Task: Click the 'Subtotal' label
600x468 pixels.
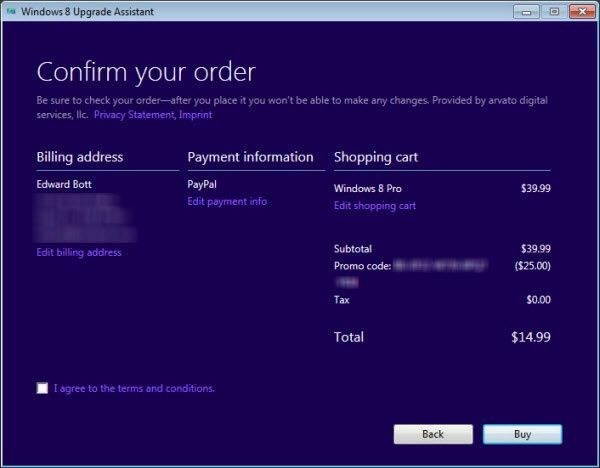Action: (x=353, y=249)
